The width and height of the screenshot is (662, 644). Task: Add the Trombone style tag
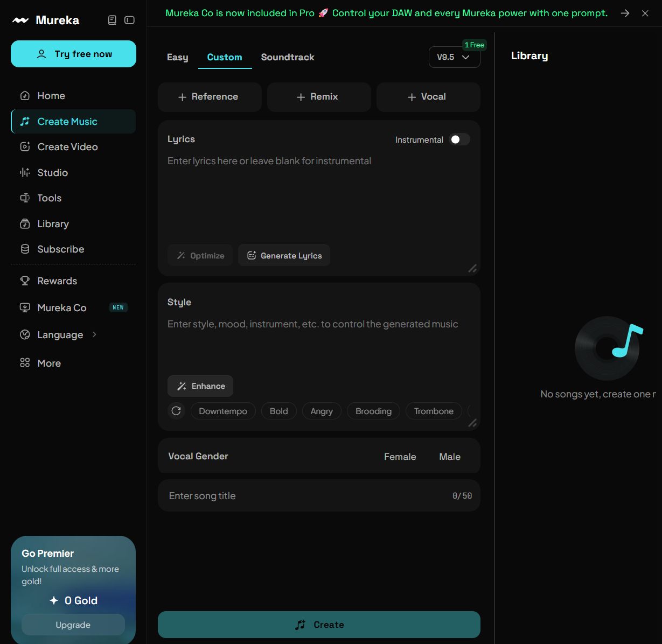tap(434, 411)
